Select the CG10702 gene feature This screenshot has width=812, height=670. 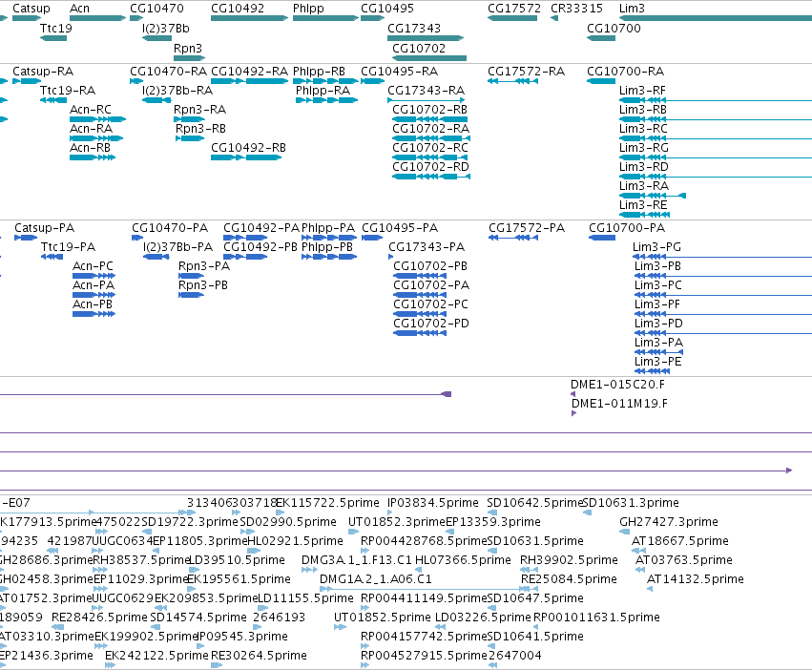(x=429, y=58)
